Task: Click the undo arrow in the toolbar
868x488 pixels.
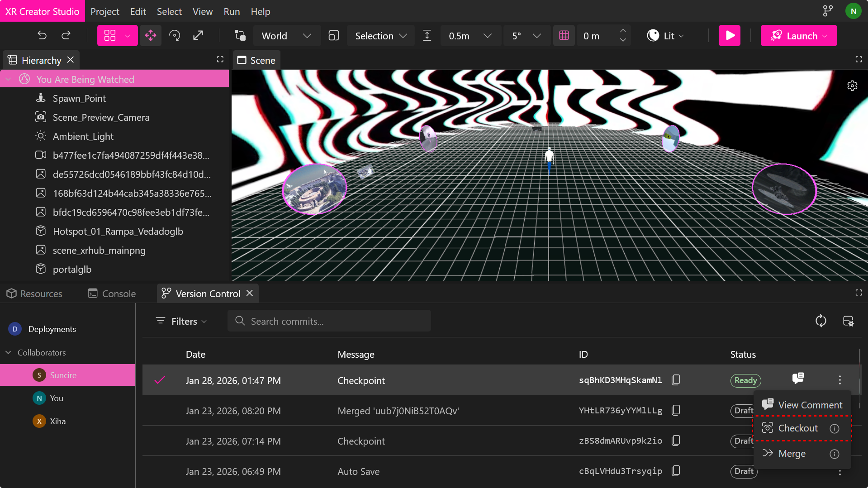Action: pyautogui.click(x=42, y=35)
